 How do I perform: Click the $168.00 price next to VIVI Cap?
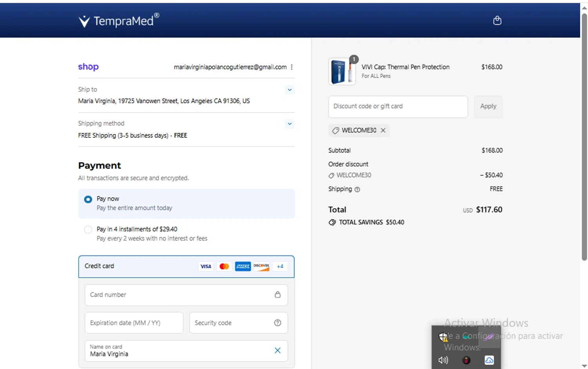click(x=492, y=67)
